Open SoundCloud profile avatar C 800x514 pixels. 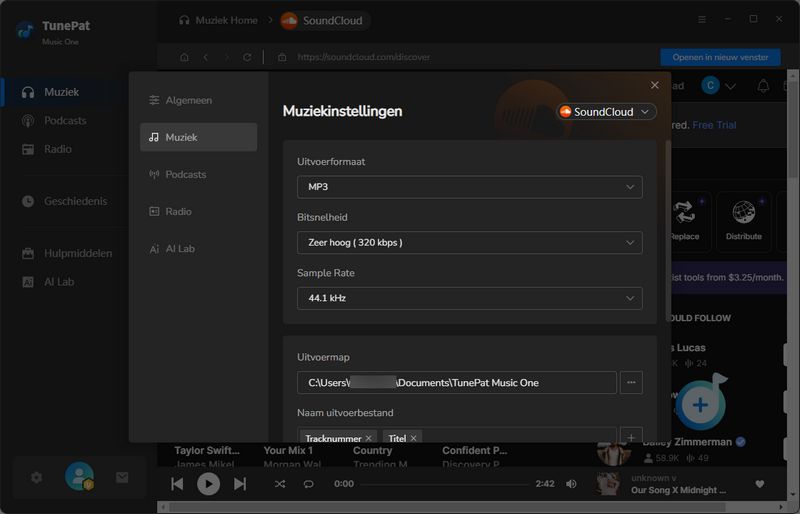click(x=710, y=85)
